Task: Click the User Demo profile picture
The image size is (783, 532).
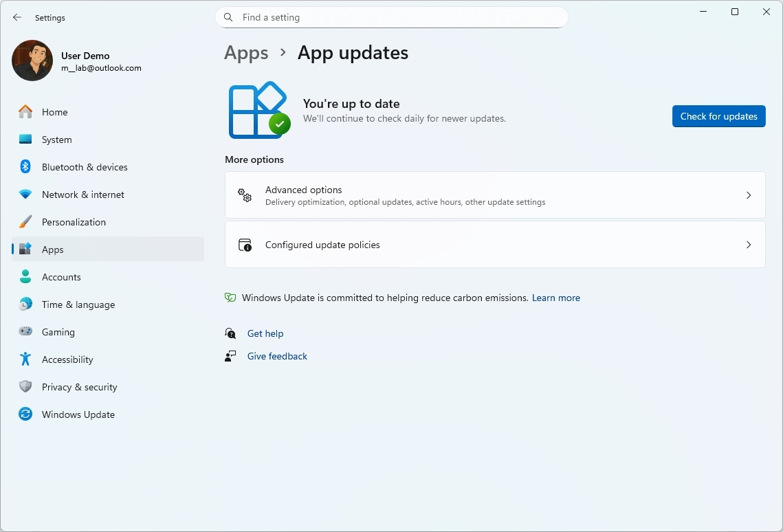Action: 32,60
